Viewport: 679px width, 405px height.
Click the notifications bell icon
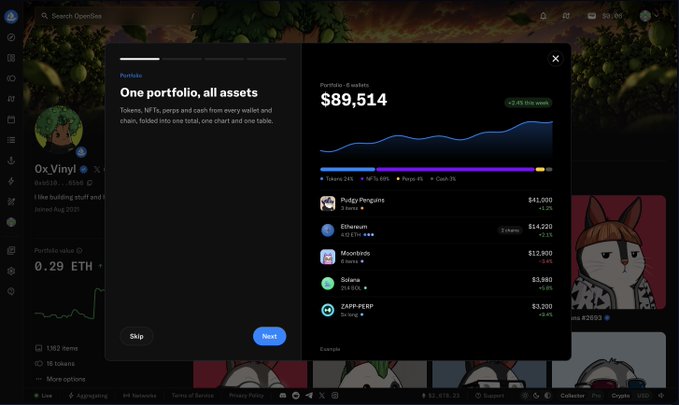coord(543,16)
